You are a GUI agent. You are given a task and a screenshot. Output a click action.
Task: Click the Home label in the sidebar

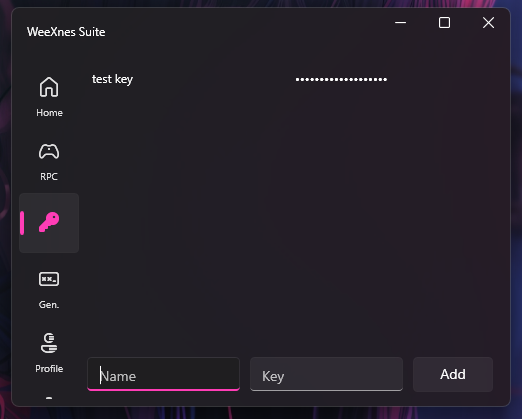pos(49,113)
